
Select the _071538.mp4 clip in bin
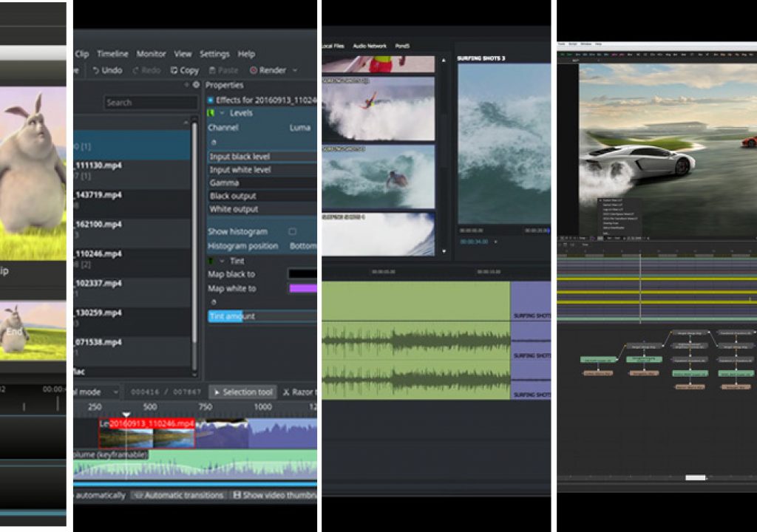click(132, 347)
